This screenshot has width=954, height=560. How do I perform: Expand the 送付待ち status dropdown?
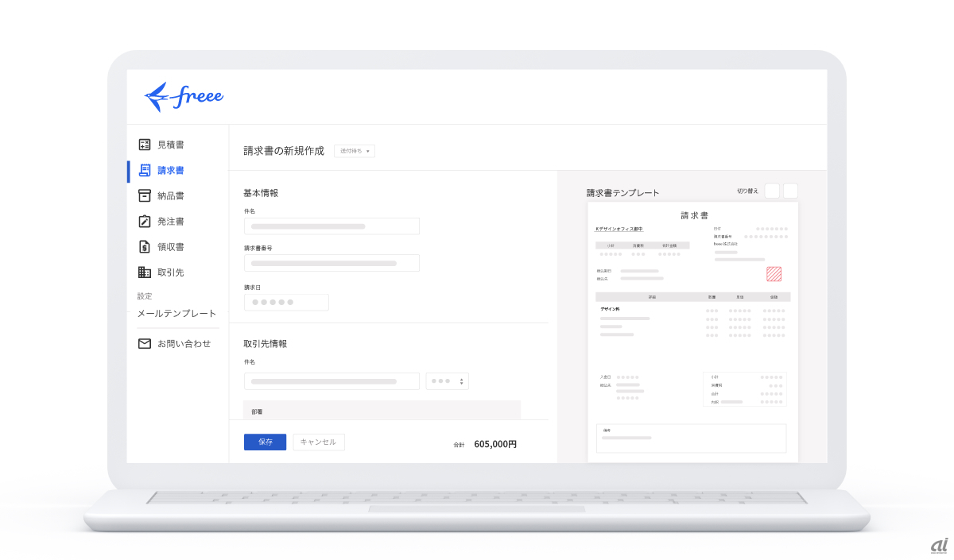pyautogui.click(x=355, y=151)
